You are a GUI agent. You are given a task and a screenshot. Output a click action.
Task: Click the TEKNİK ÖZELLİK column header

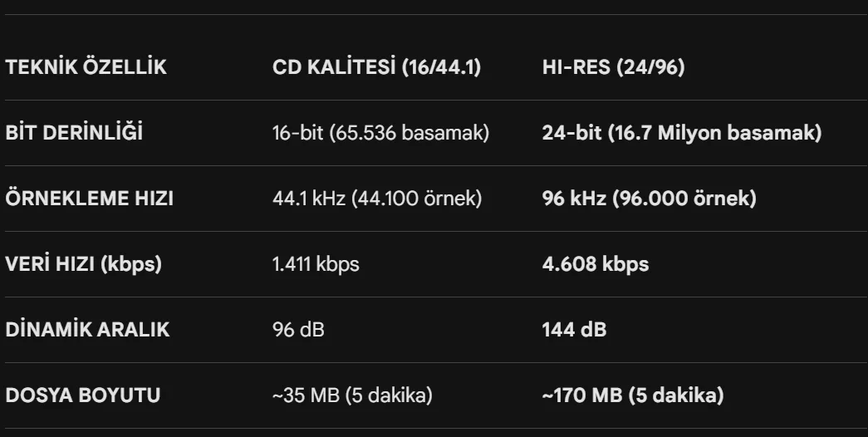click(86, 67)
